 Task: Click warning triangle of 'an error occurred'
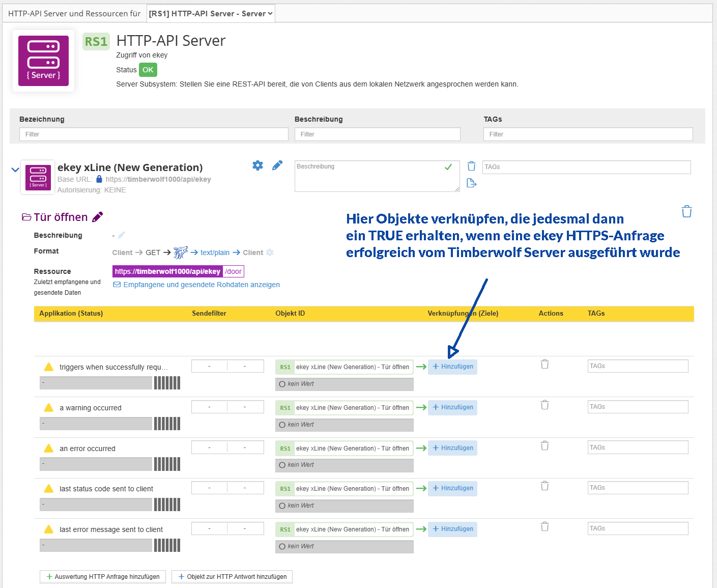click(49, 448)
